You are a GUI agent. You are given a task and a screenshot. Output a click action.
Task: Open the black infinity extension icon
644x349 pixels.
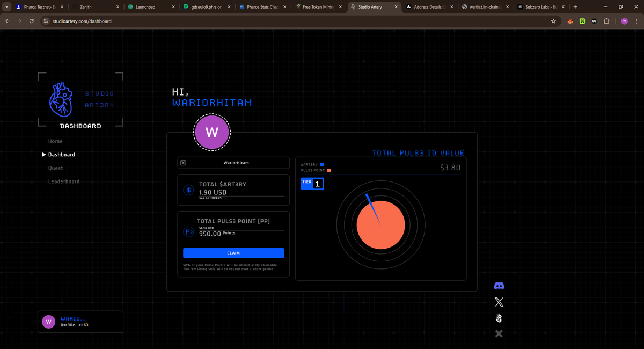coord(594,21)
